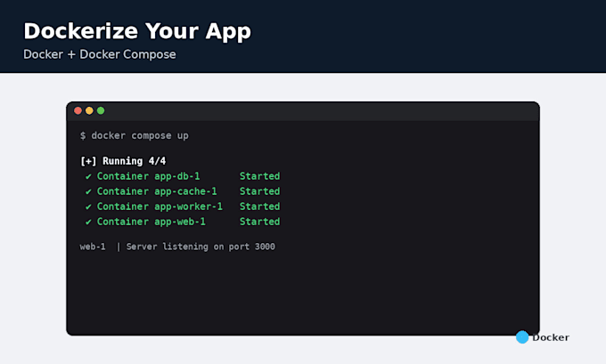
Task: Click 'Started' status next to app-web-1
Action: [259, 222]
